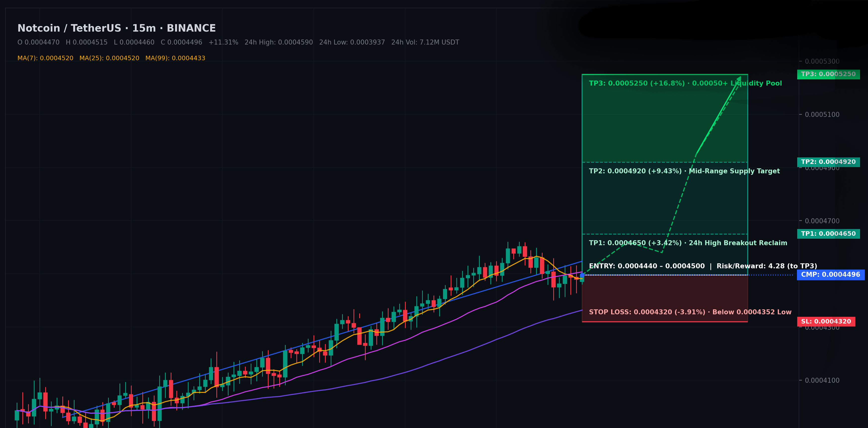Click the "ENTRY: 0.0004440 – 0.0004500" Risk/Reward line
The width and height of the screenshot is (868, 428).
tap(703, 266)
